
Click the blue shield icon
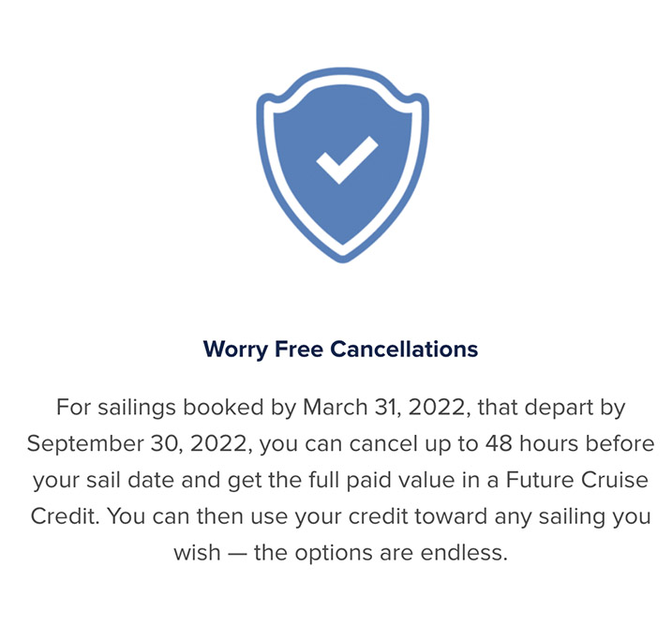[342, 165]
